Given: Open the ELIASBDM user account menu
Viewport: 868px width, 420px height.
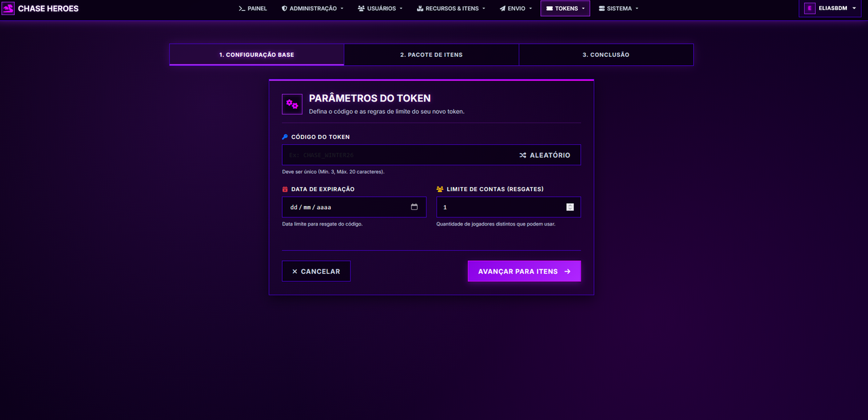Looking at the screenshot, I should click(831, 8).
